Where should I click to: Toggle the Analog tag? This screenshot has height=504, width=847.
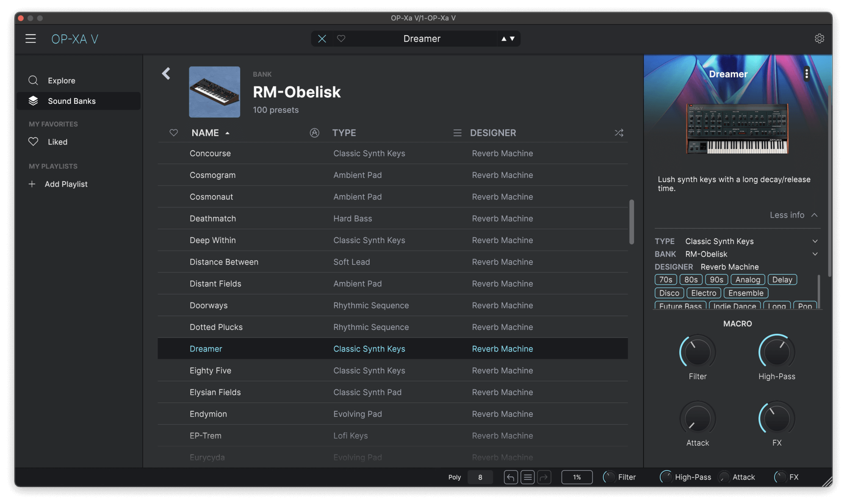coord(747,280)
